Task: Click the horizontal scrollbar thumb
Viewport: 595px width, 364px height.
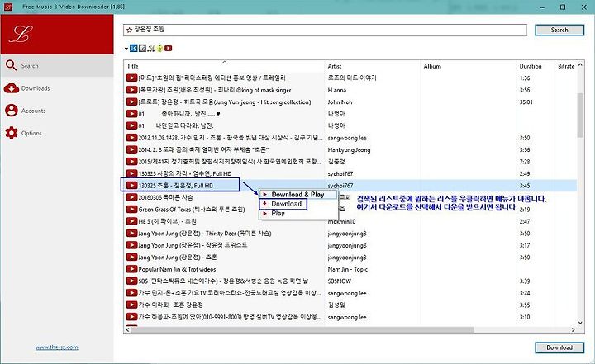Action: [x=302, y=330]
